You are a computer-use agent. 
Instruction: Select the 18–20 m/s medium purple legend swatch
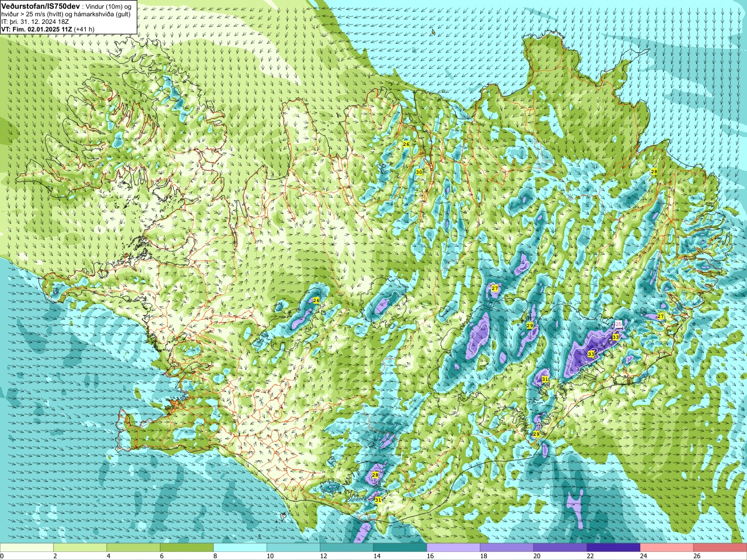507,548
